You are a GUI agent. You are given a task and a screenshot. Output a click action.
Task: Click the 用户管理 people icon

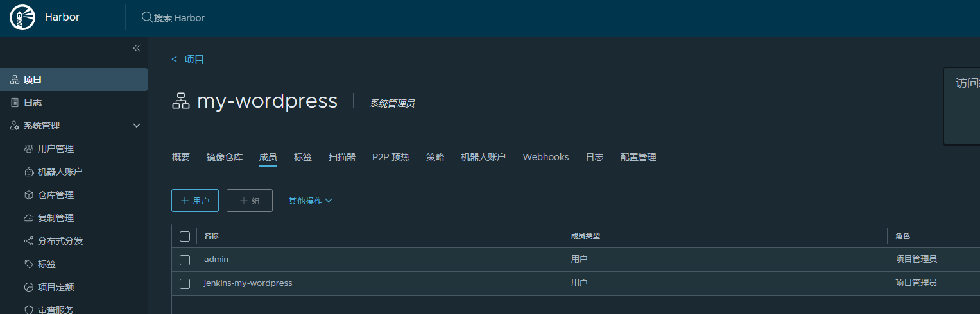click(x=28, y=149)
